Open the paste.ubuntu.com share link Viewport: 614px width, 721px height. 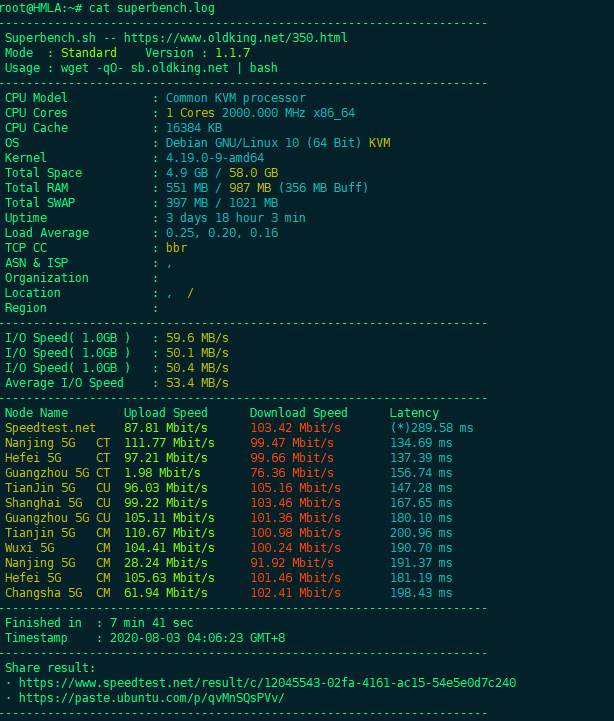(152, 698)
